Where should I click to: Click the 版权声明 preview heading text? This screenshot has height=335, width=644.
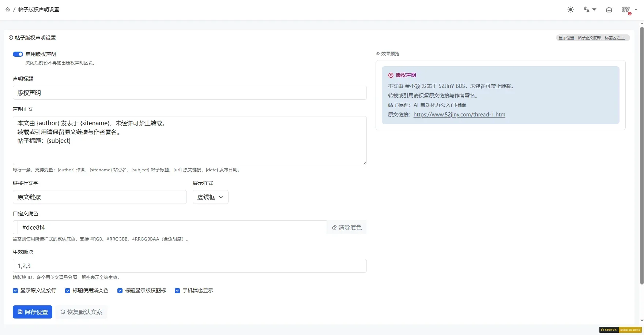[x=406, y=75]
